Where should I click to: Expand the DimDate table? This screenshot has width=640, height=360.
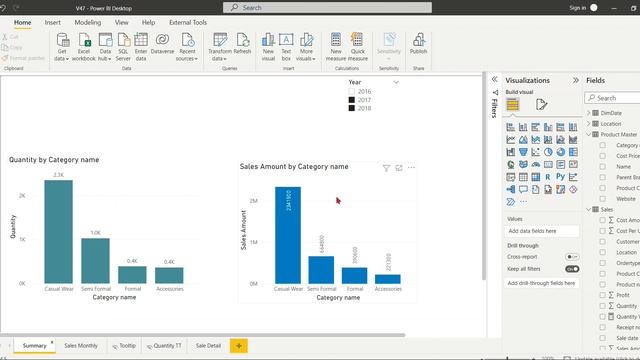[589, 113]
